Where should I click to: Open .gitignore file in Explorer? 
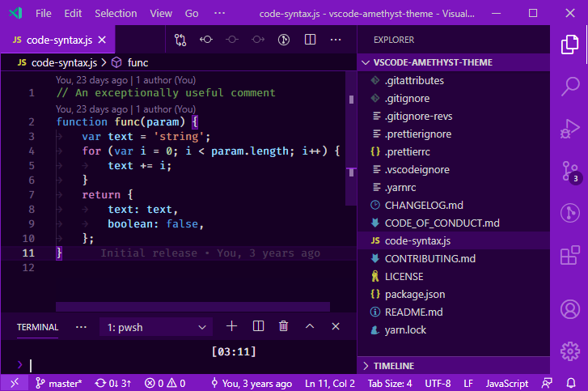click(x=454, y=98)
